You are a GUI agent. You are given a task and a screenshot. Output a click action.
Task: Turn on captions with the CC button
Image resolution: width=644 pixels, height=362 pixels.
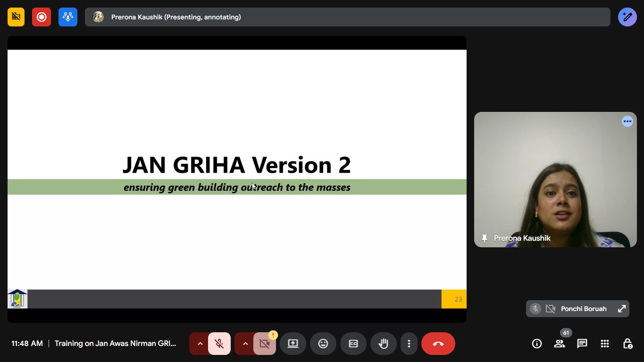click(x=353, y=344)
